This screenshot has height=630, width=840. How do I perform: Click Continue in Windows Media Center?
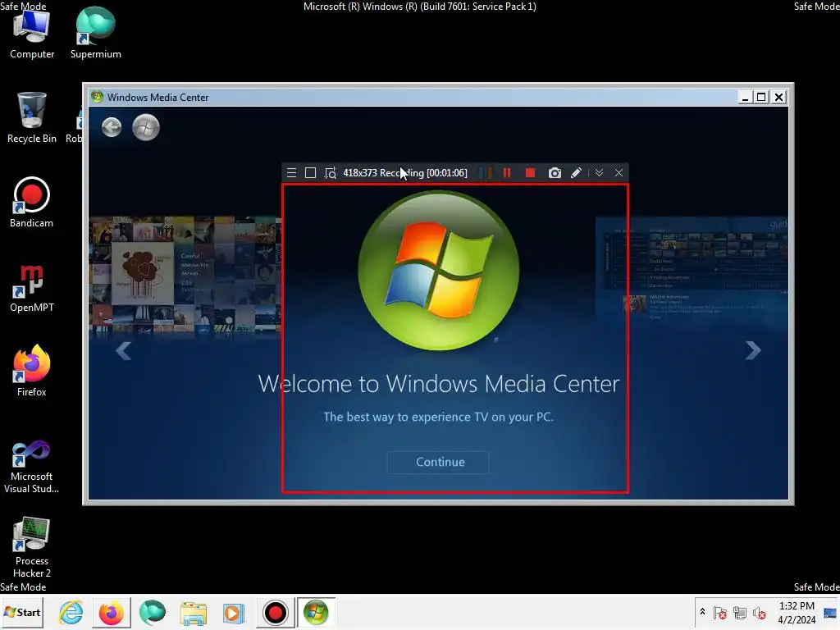click(438, 462)
